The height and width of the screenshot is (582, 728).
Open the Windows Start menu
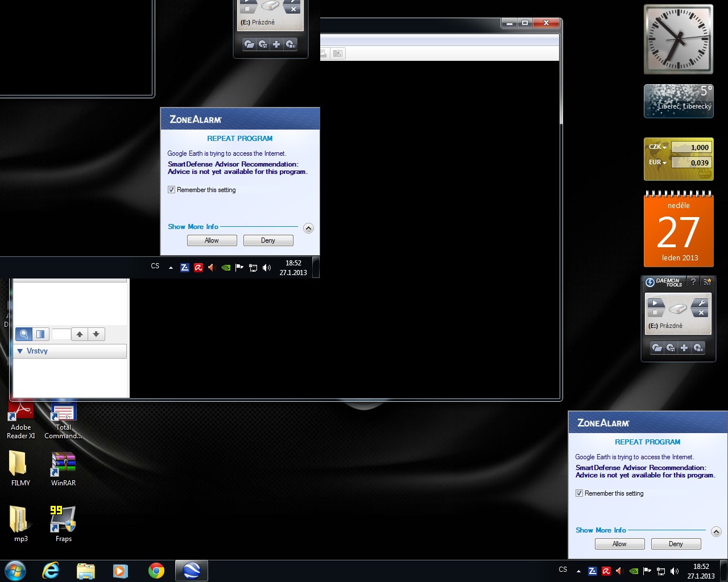(x=15, y=571)
